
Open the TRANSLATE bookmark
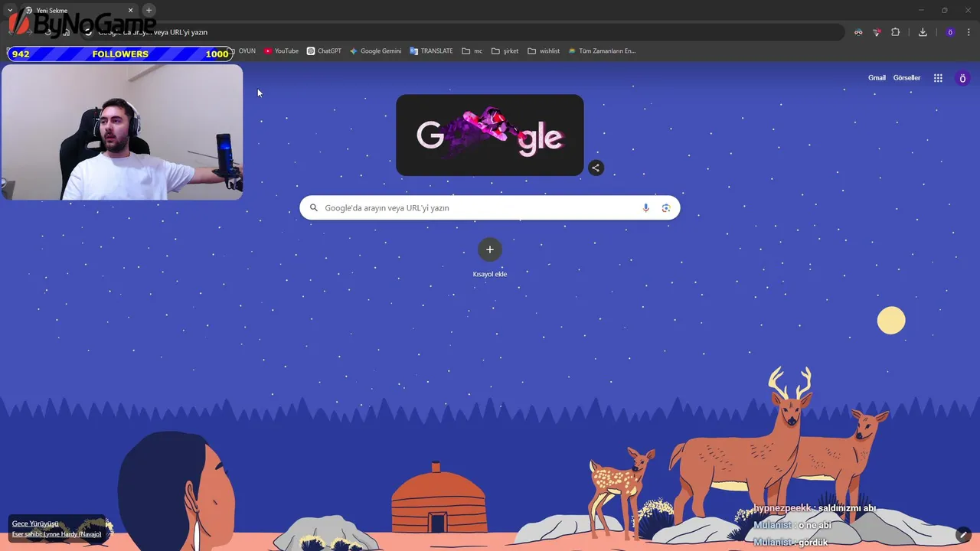[431, 51]
